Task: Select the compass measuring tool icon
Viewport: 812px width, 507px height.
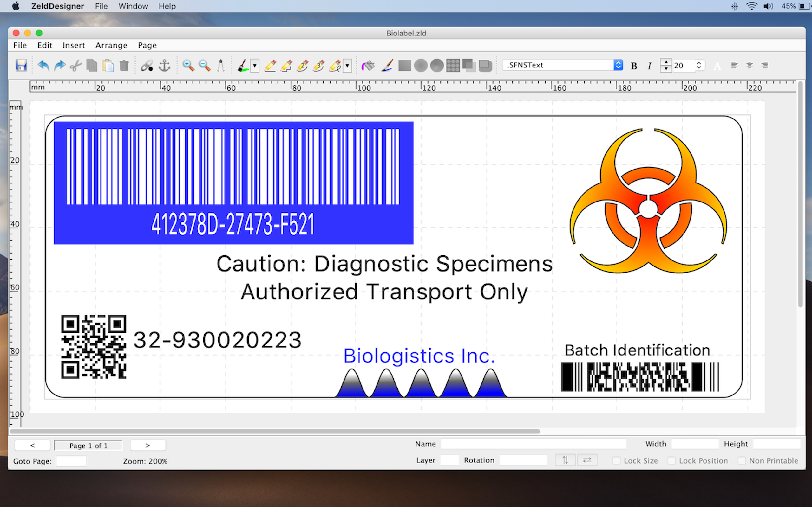Action: (220, 65)
